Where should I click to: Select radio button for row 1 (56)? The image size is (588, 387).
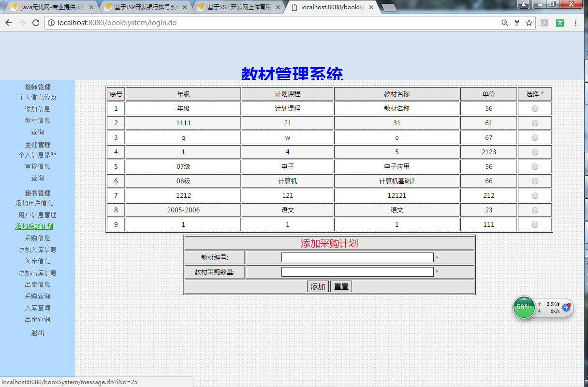point(535,109)
